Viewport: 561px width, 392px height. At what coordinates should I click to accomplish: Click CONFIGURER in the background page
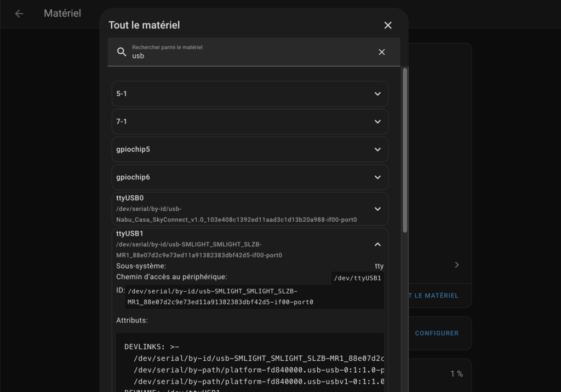pos(437,333)
